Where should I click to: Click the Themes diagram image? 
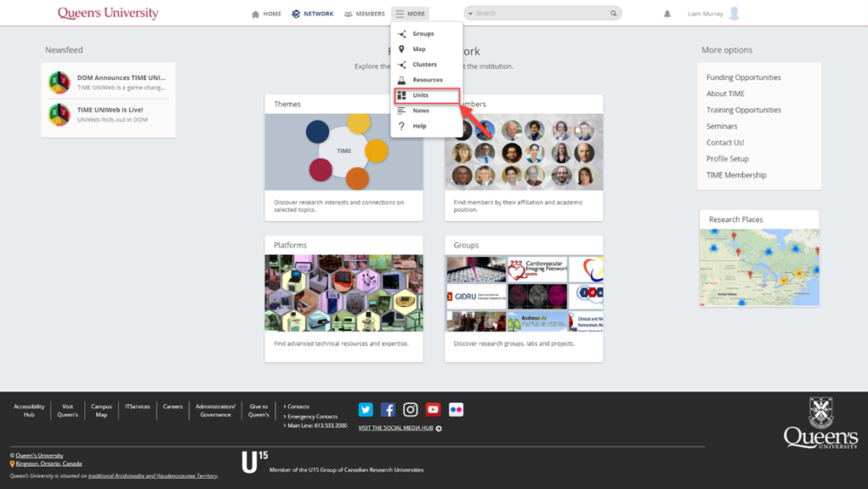point(343,151)
